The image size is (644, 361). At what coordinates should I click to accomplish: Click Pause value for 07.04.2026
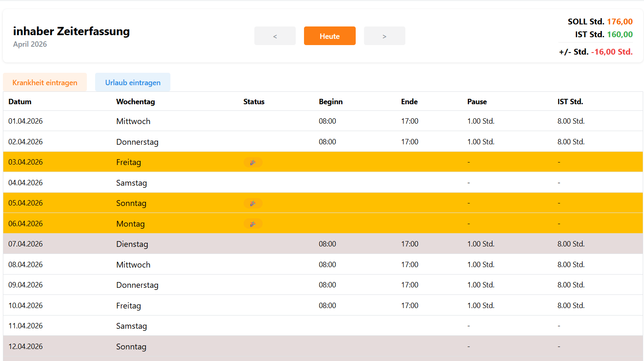coord(481,244)
